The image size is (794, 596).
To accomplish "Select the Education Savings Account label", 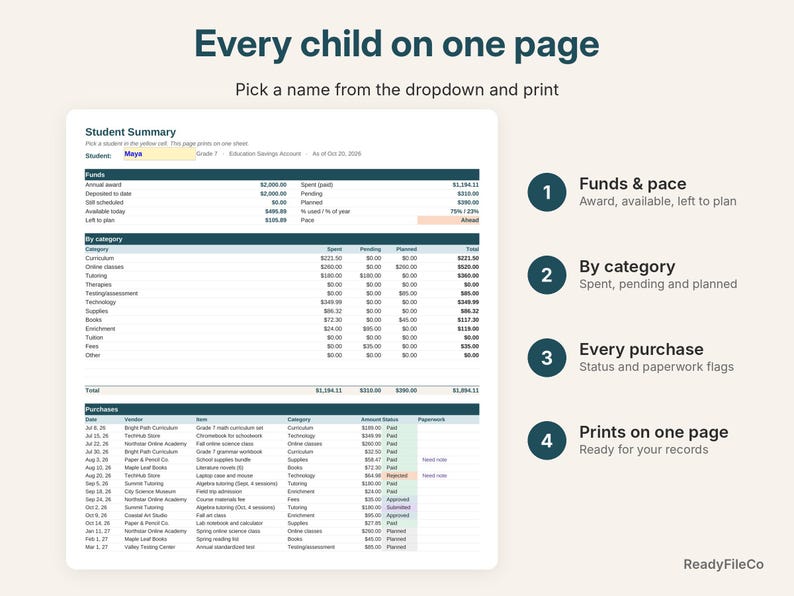I will click(x=265, y=154).
